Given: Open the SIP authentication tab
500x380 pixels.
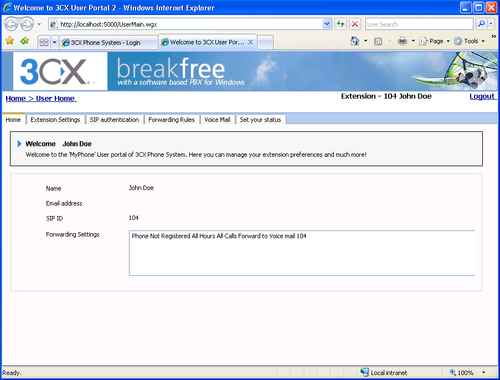Looking at the screenshot, I should pyautogui.click(x=114, y=120).
